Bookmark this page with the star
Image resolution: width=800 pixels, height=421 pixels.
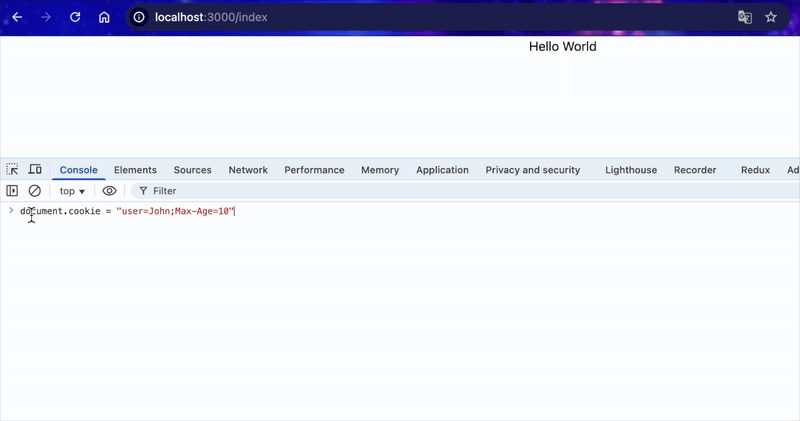771,17
